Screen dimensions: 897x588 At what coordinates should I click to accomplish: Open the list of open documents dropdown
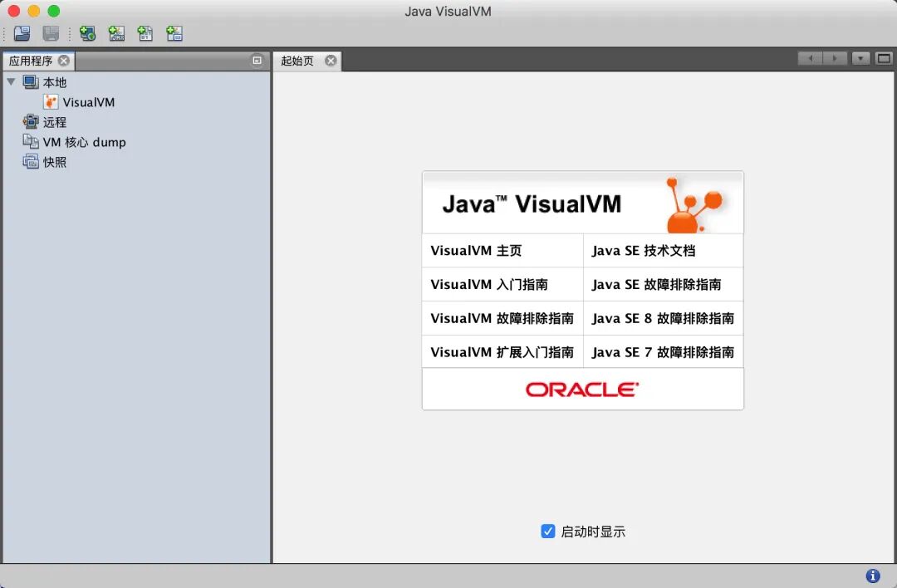(x=860, y=58)
